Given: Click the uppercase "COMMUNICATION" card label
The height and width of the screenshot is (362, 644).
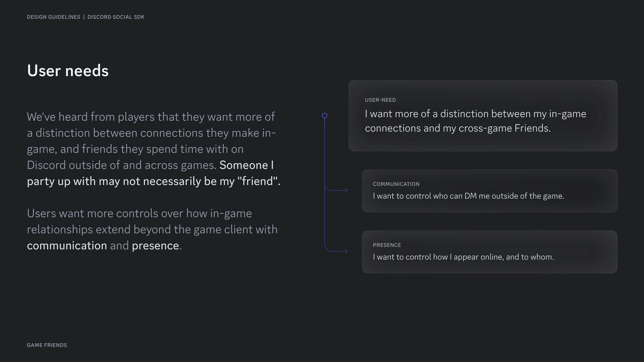Looking at the screenshot, I should pos(396,184).
